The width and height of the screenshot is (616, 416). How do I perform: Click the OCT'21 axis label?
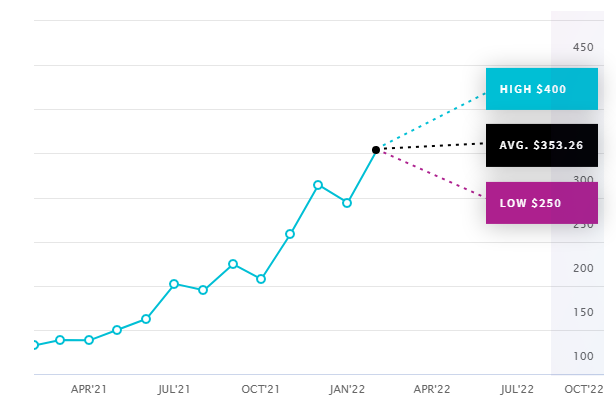(260, 389)
